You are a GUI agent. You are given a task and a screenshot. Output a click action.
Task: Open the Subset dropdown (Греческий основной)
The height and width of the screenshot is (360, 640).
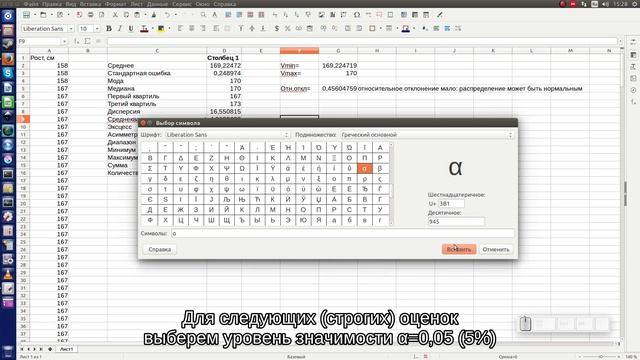coord(427,135)
